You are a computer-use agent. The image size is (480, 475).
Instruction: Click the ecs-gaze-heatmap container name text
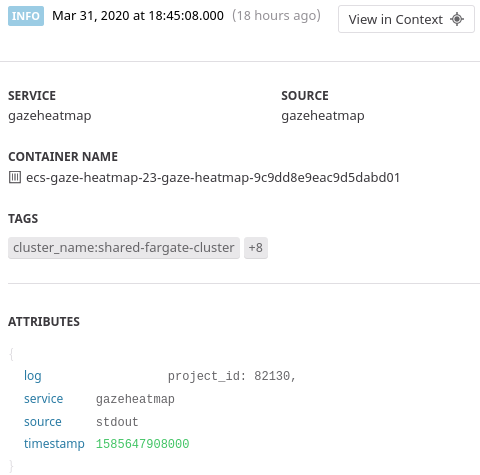pos(213,178)
